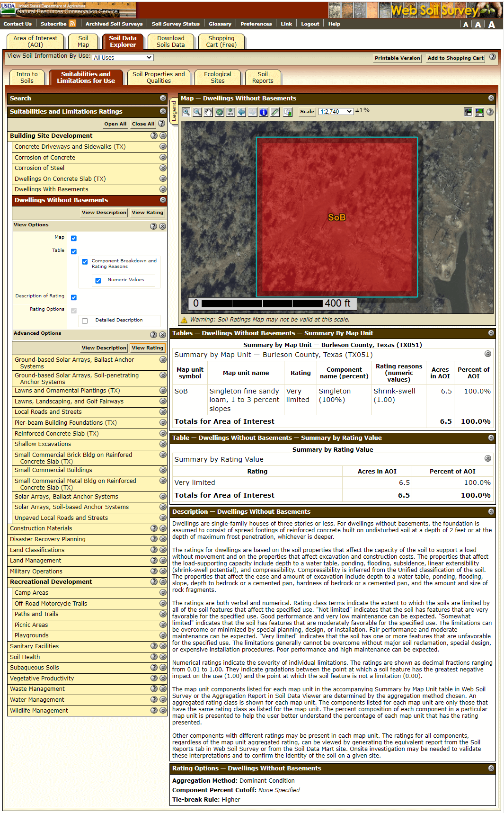
Task: Open help for Recreational Development
Action: tap(154, 582)
